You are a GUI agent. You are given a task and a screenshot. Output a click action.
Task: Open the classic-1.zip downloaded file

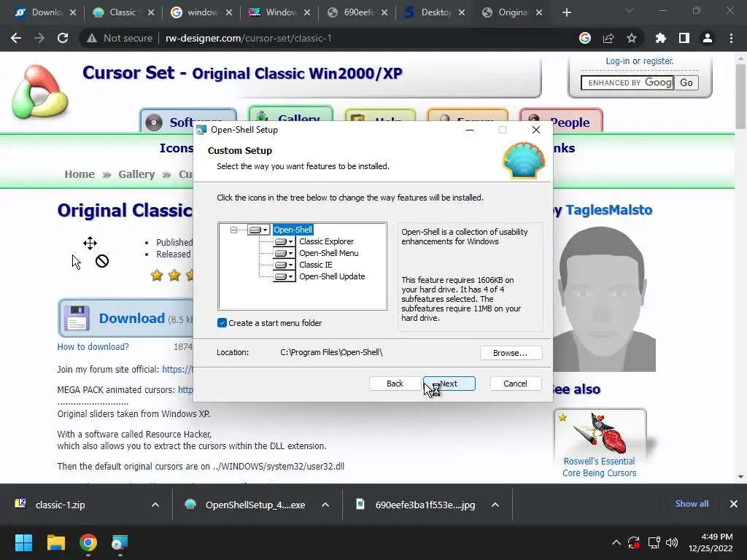tap(60, 505)
